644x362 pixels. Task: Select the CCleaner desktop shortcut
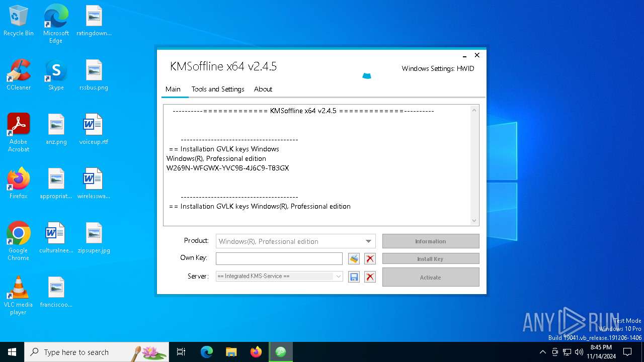pos(19,75)
